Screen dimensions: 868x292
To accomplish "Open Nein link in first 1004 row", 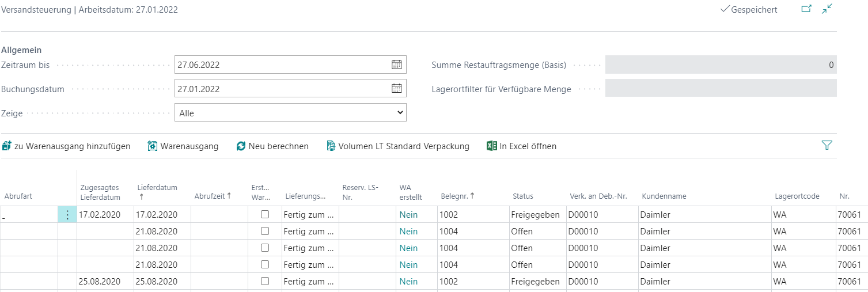I will (x=408, y=232).
